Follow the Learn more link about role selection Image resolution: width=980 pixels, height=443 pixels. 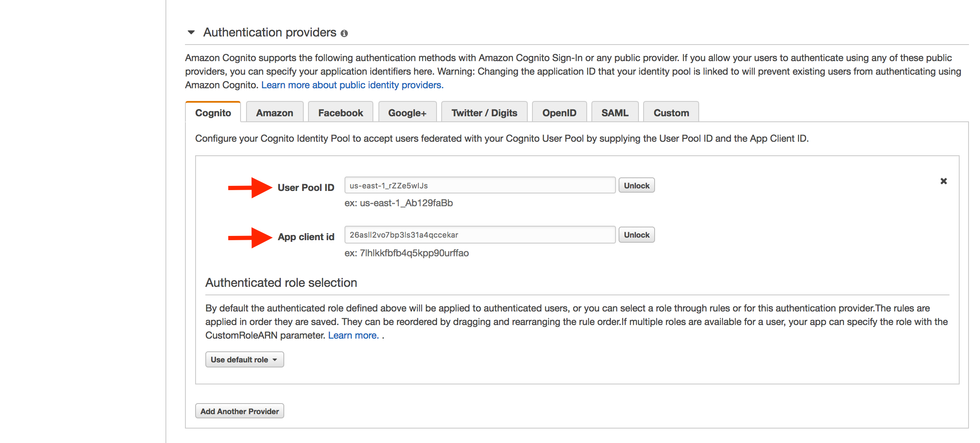click(353, 335)
